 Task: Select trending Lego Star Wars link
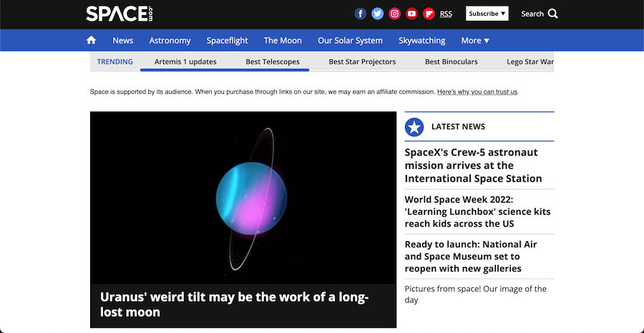click(x=530, y=62)
